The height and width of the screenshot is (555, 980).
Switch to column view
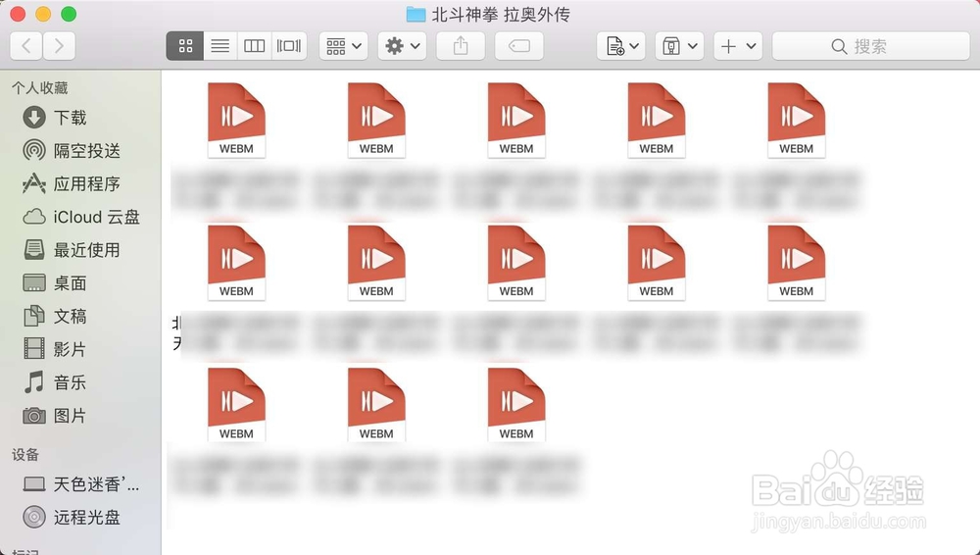[255, 46]
